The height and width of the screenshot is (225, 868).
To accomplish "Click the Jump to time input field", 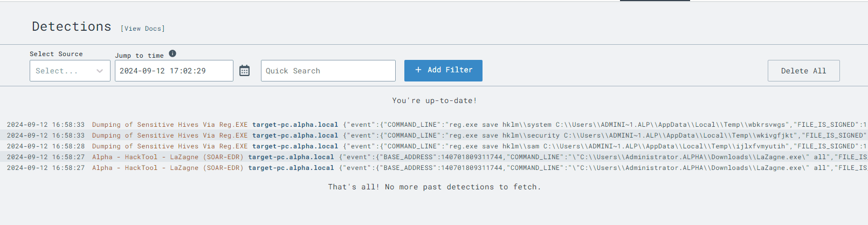I will click(174, 71).
